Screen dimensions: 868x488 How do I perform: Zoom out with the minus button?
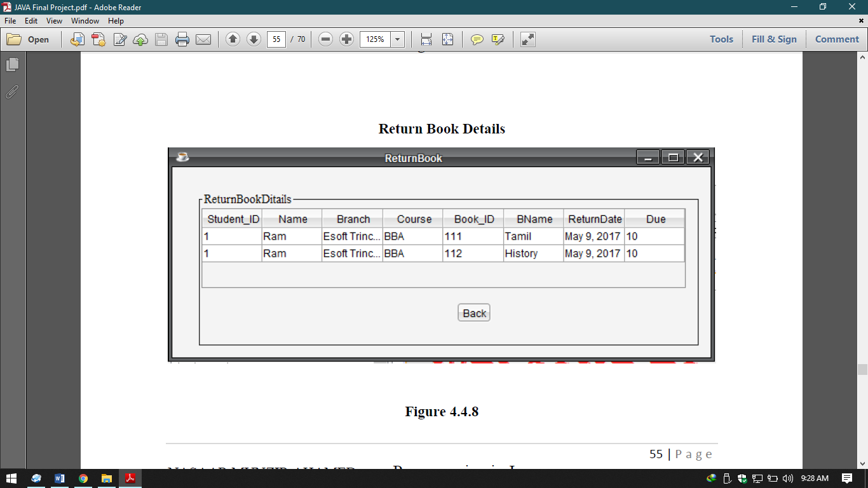(x=325, y=39)
